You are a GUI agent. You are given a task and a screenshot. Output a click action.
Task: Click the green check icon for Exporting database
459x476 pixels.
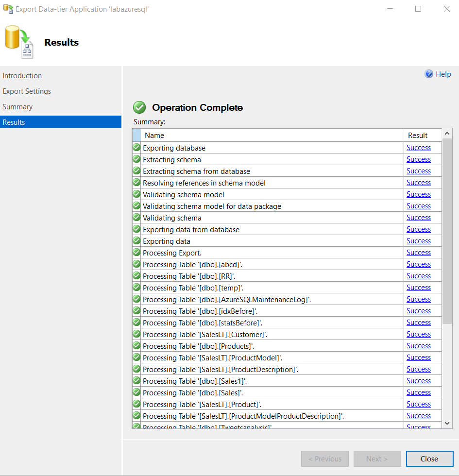(x=136, y=148)
